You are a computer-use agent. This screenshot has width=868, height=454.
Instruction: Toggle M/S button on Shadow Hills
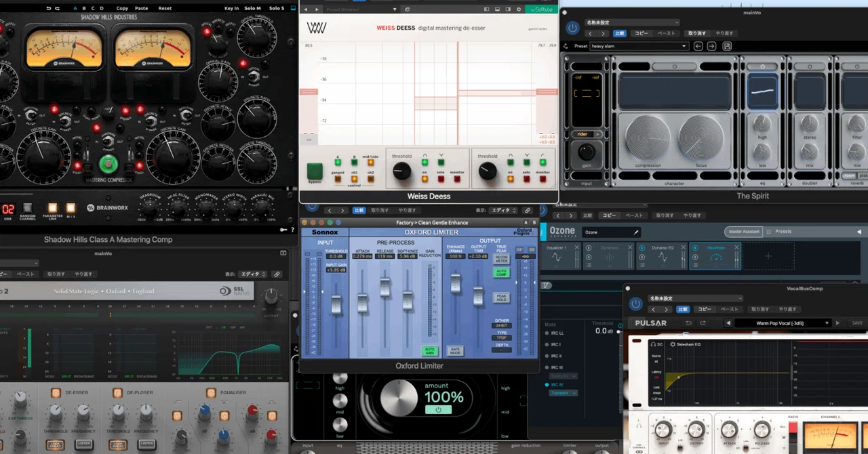71,207
